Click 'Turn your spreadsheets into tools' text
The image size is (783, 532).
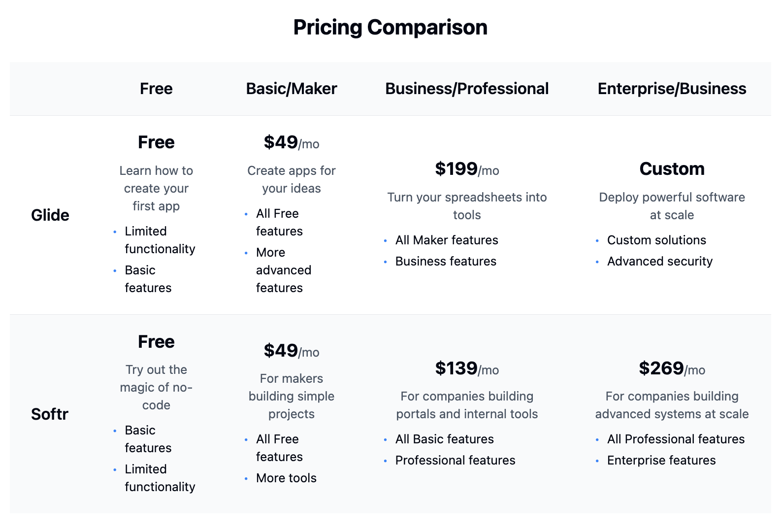click(466, 206)
